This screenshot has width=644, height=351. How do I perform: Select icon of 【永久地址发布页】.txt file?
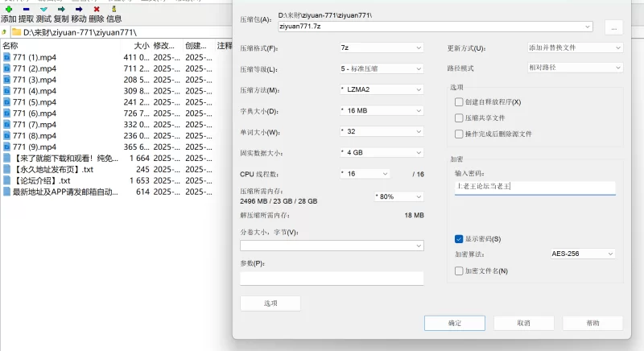6,169
